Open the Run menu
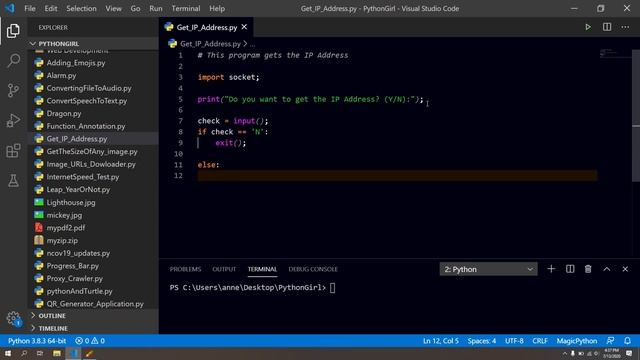 [156, 8]
